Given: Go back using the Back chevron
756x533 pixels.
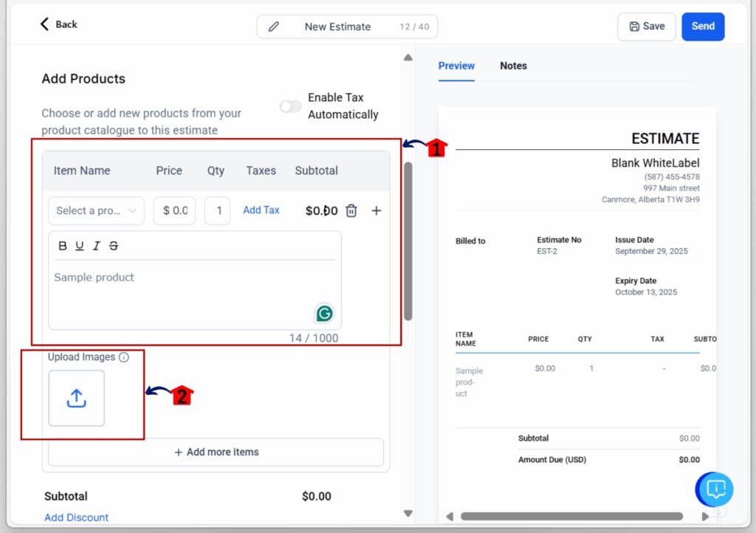Looking at the screenshot, I should click(x=46, y=24).
